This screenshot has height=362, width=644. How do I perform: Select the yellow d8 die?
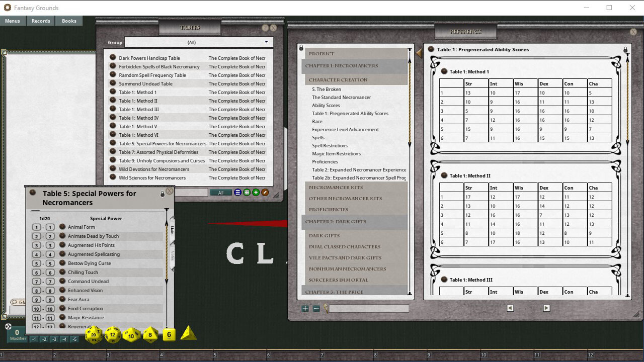point(150,334)
